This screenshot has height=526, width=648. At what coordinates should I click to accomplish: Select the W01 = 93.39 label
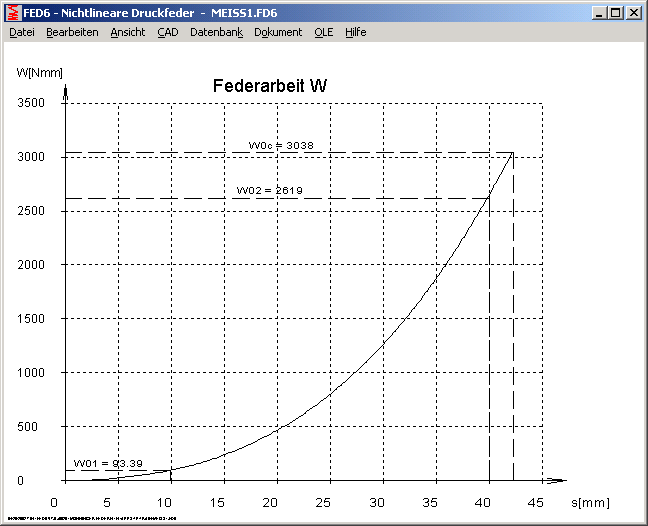106,463
